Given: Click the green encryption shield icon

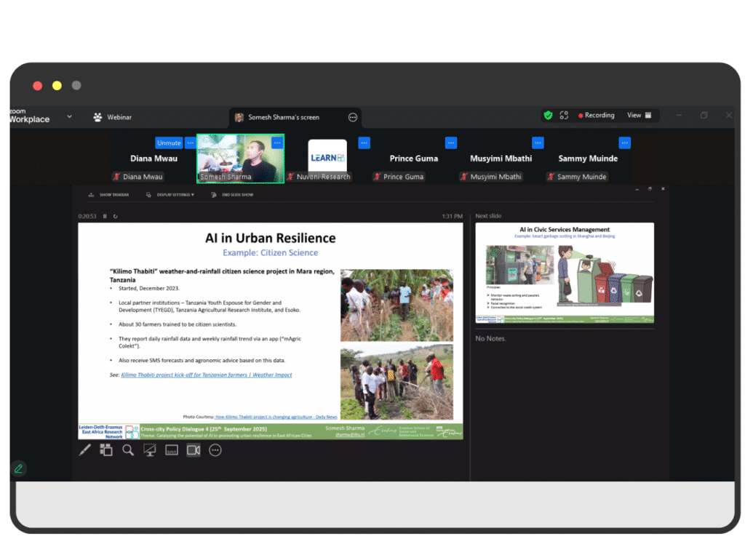Looking at the screenshot, I should [x=548, y=116].
